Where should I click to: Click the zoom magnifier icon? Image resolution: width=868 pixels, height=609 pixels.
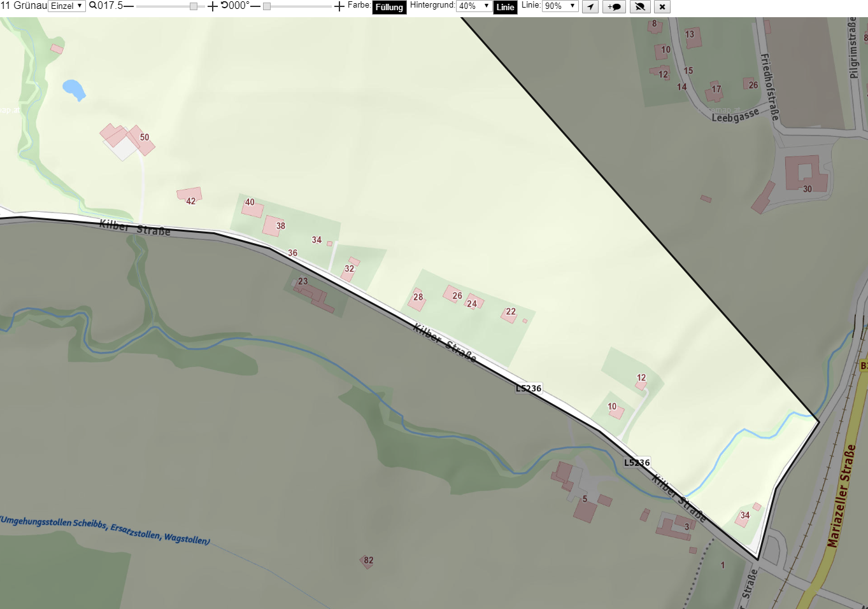pos(93,6)
